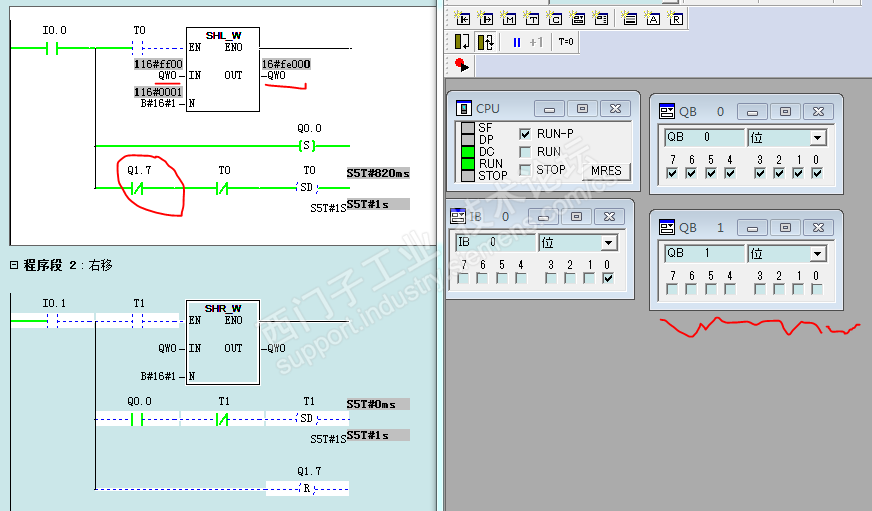This screenshot has width=872, height=511.
Task: Open the block registers (R) window
Action: point(676,19)
